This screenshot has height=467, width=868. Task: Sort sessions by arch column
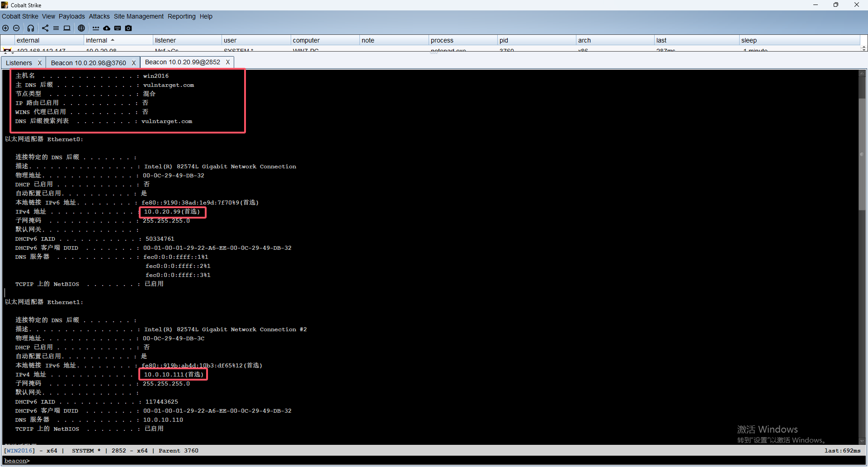tap(615, 40)
